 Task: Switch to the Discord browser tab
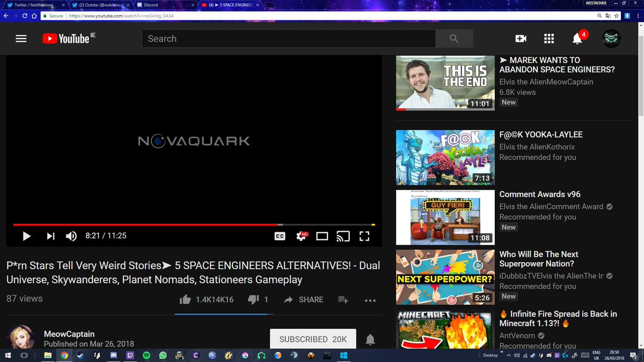pyautogui.click(x=165, y=5)
